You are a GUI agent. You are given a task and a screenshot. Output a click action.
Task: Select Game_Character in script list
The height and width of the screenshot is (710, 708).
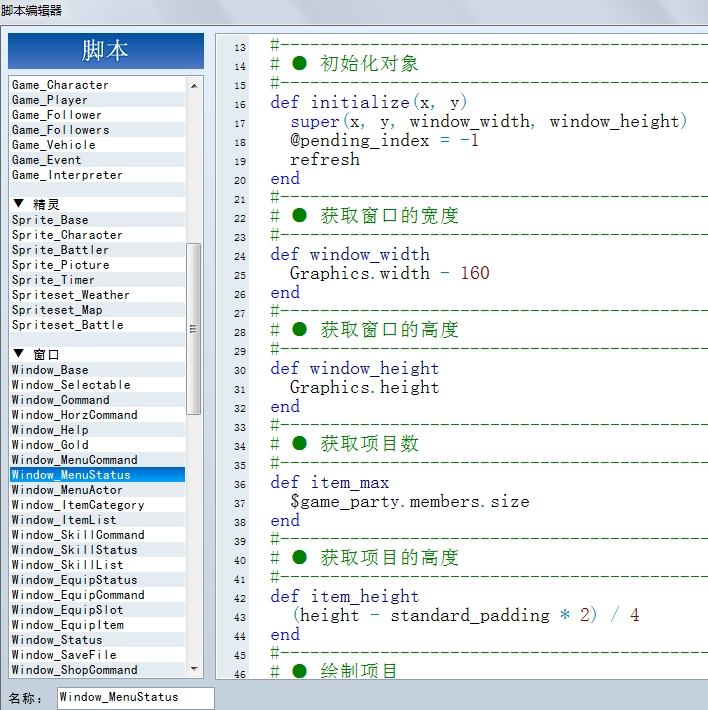point(97,85)
